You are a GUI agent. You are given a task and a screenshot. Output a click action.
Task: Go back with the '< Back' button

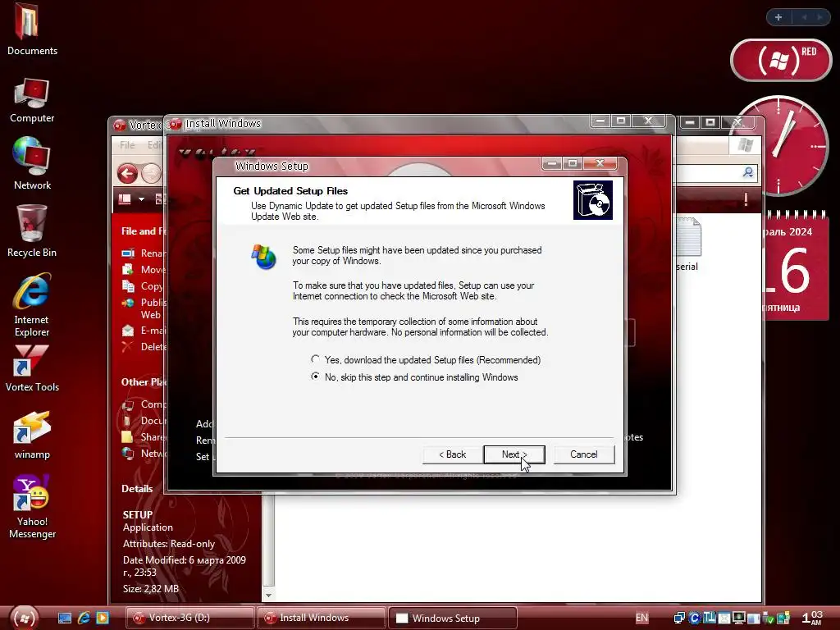[x=452, y=454]
